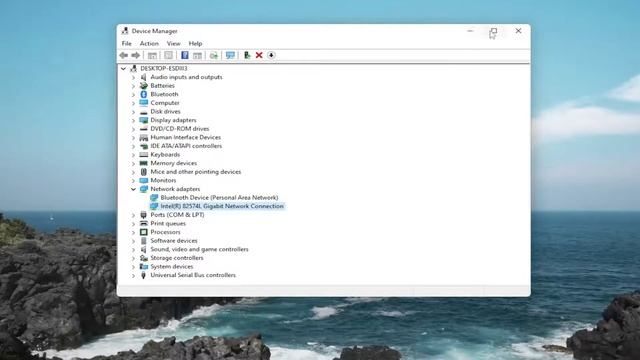Click the Bluetooth Device (Personal Area Network) adapter icon
This screenshot has width=640, height=360.
pyautogui.click(x=154, y=198)
